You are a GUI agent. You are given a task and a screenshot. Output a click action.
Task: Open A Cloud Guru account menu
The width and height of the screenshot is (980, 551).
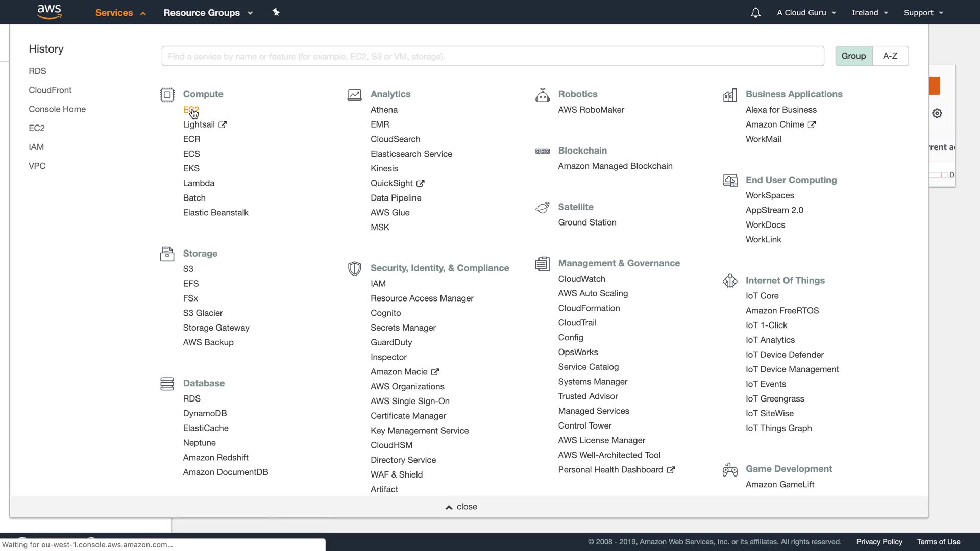[806, 13]
